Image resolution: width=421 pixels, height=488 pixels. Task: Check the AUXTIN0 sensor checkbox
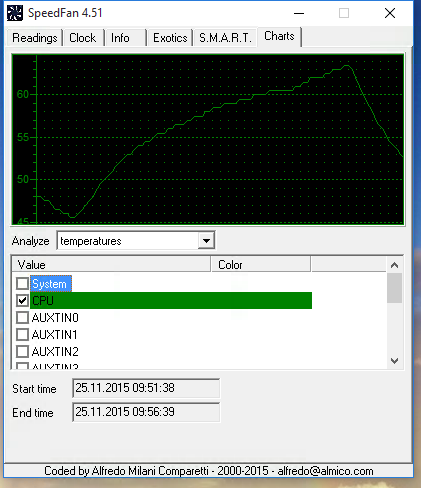[x=22, y=318]
